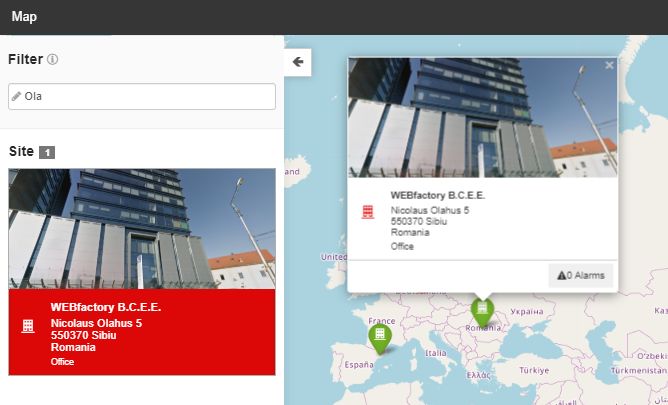This screenshot has height=405, width=668.
Task: Focus the filter text field containing "Ola"
Action: tap(147, 97)
